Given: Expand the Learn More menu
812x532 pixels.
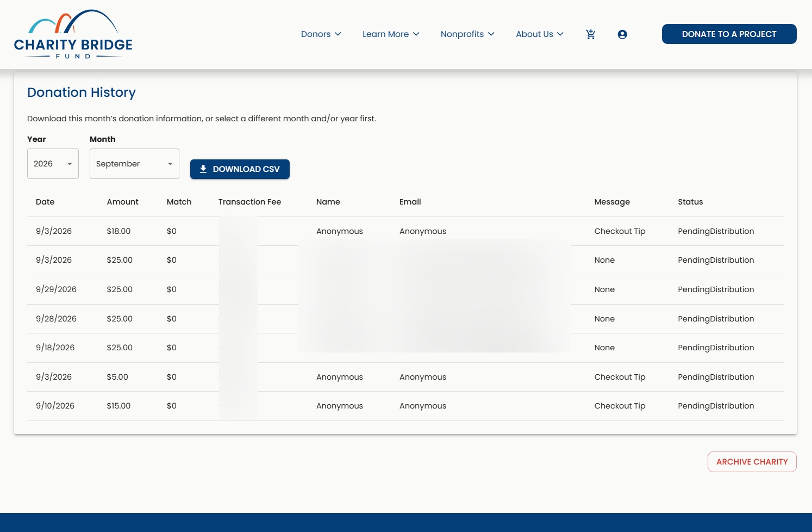Looking at the screenshot, I should [391, 34].
